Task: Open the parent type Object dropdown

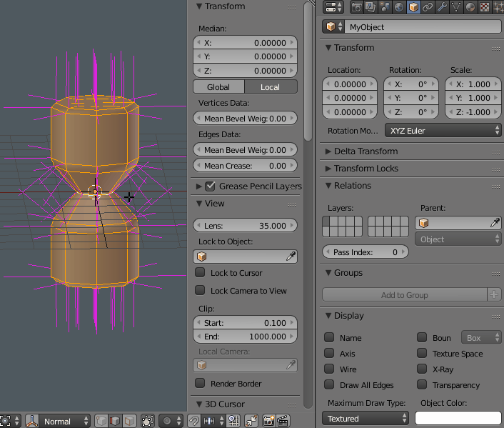Action: pos(458,239)
